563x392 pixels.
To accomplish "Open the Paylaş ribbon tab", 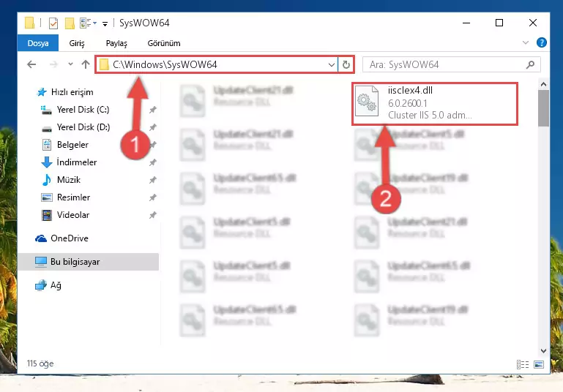I will coord(116,43).
